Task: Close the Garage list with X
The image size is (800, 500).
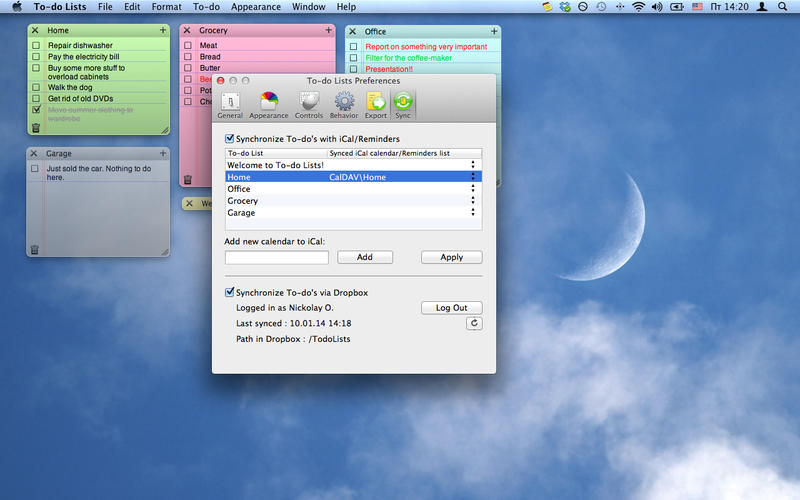Action: point(34,154)
